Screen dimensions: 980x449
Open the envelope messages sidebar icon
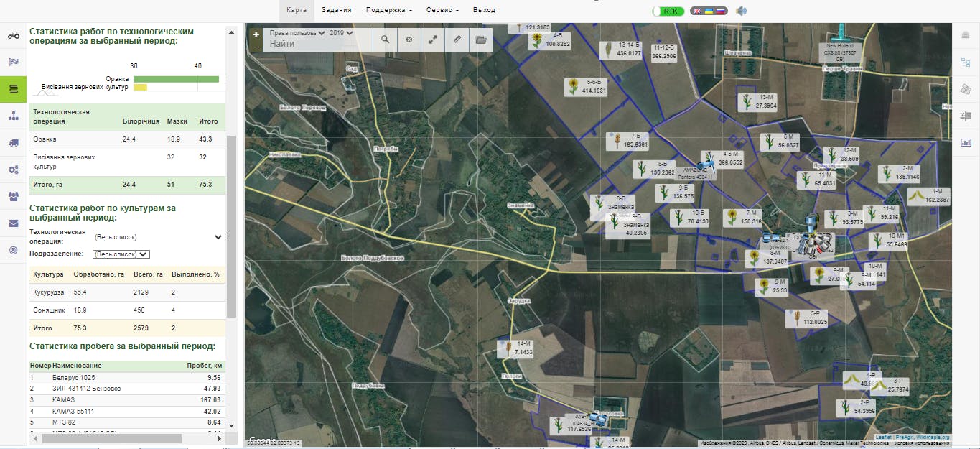coord(13,223)
